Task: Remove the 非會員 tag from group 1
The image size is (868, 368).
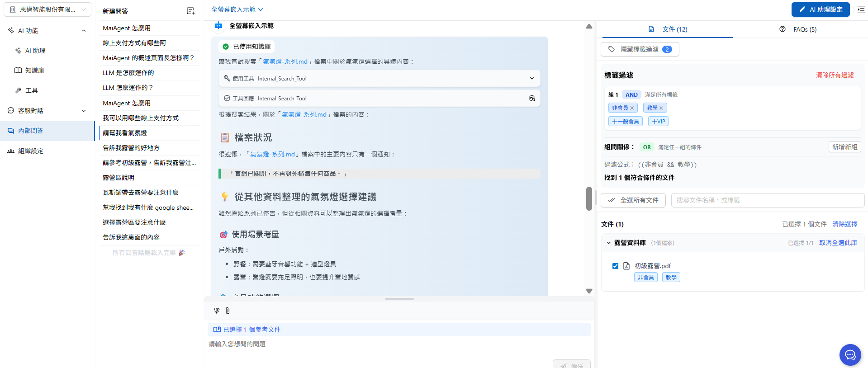Action: tap(632, 108)
